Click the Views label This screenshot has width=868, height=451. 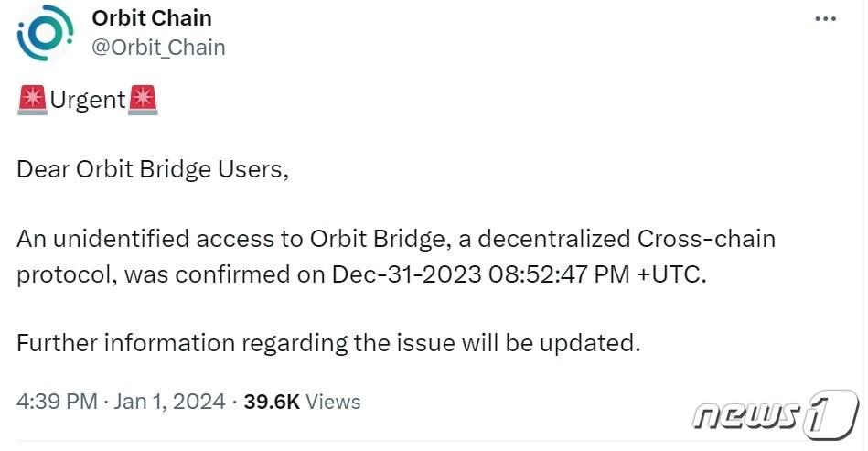tap(333, 402)
